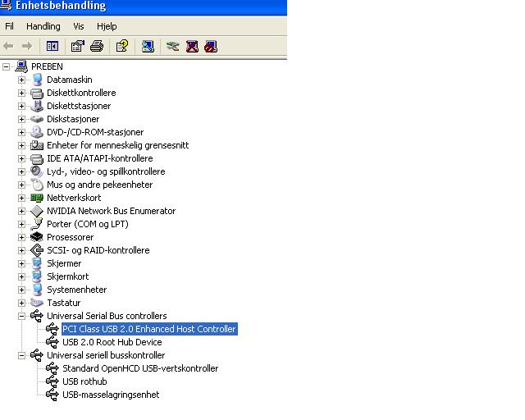Click the Porter (COM og LPT) icon
This screenshot has width=525, height=420.
(37, 224)
